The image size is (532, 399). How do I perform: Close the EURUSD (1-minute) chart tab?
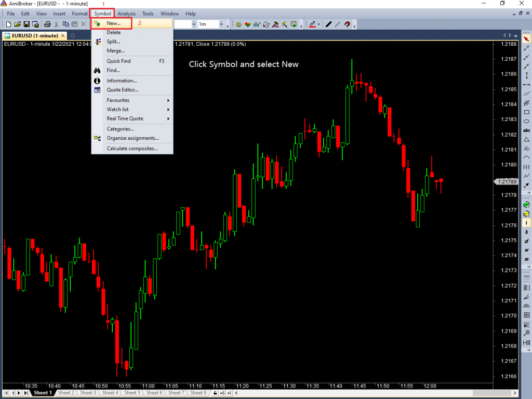click(62, 35)
